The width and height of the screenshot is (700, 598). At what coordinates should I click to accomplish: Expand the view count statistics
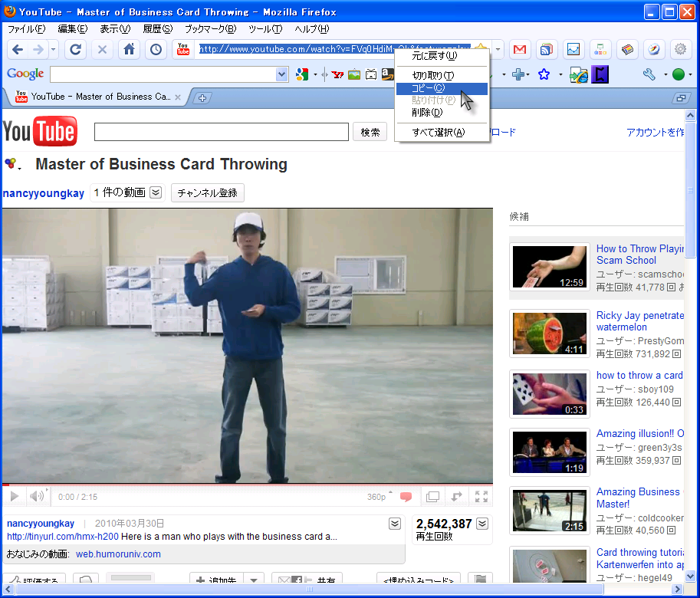pos(482,524)
